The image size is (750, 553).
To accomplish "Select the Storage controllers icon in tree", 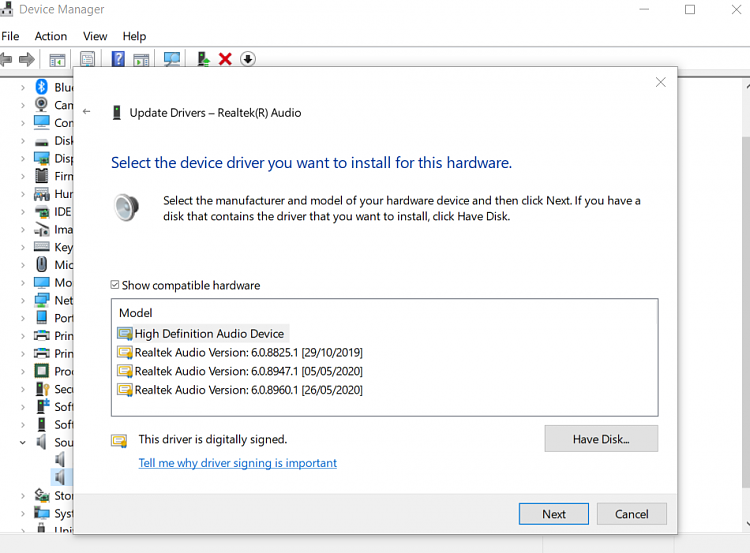I will point(42,495).
